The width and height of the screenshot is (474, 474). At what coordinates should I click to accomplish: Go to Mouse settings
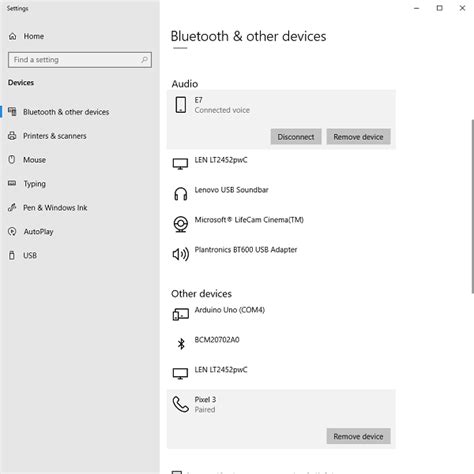[x=34, y=160]
